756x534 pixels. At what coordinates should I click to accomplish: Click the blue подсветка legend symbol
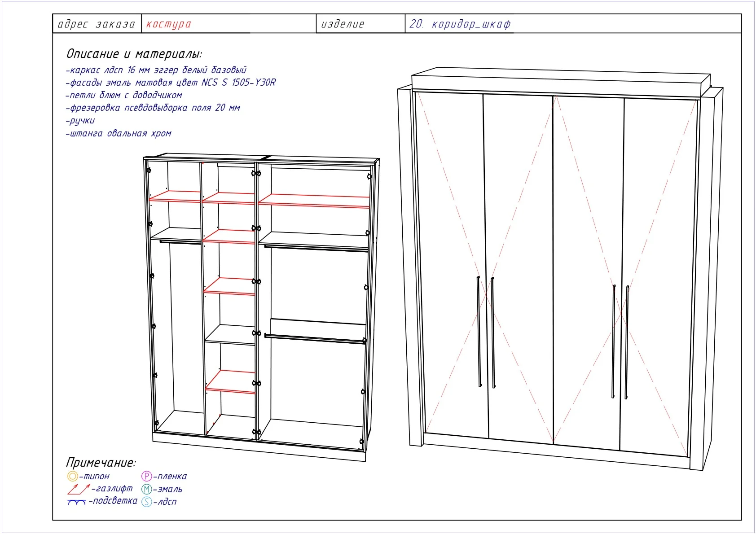pos(77,502)
